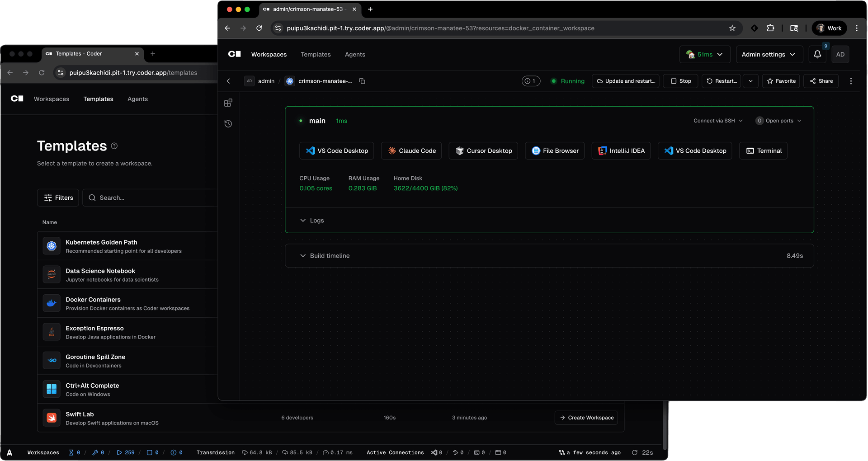The image size is (868, 461).
Task: Open the 51ms latency dropdown
Action: (x=705, y=54)
